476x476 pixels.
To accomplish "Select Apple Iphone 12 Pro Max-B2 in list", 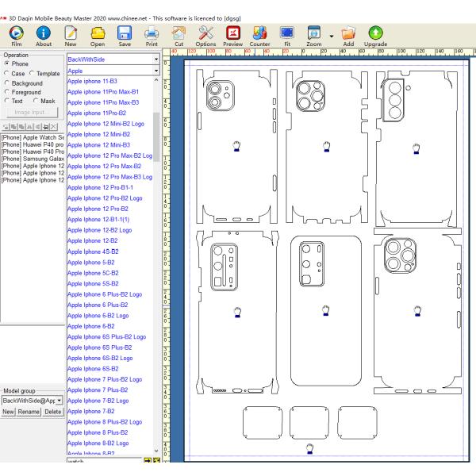I will coord(103,166).
